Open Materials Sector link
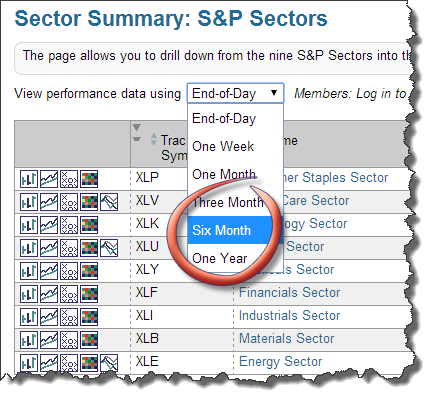The width and height of the screenshot is (435, 401). point(287,338)
